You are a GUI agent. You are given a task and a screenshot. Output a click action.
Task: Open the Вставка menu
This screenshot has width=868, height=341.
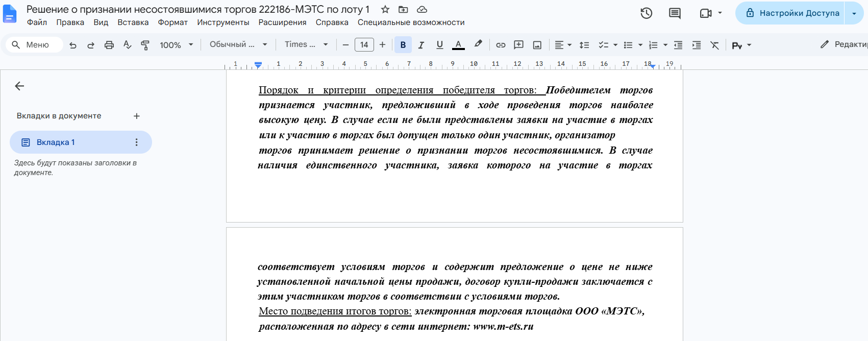click(x=133, y=22)
